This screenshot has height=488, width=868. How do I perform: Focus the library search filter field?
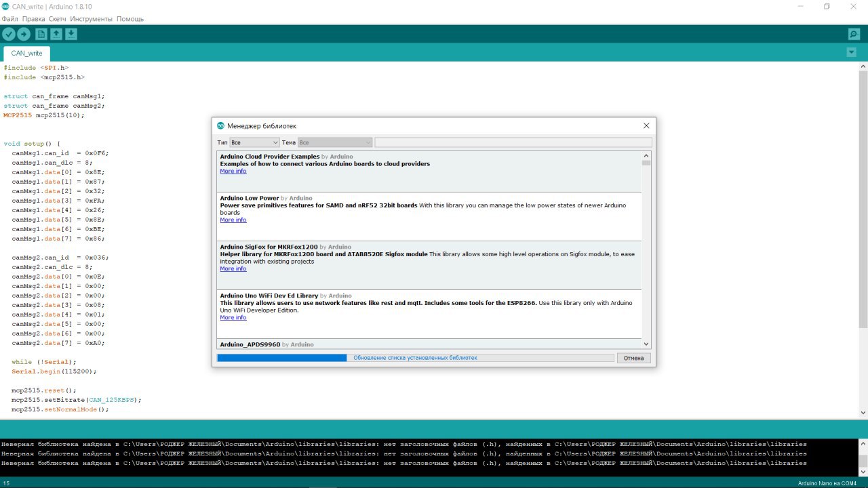coord(513,142)
